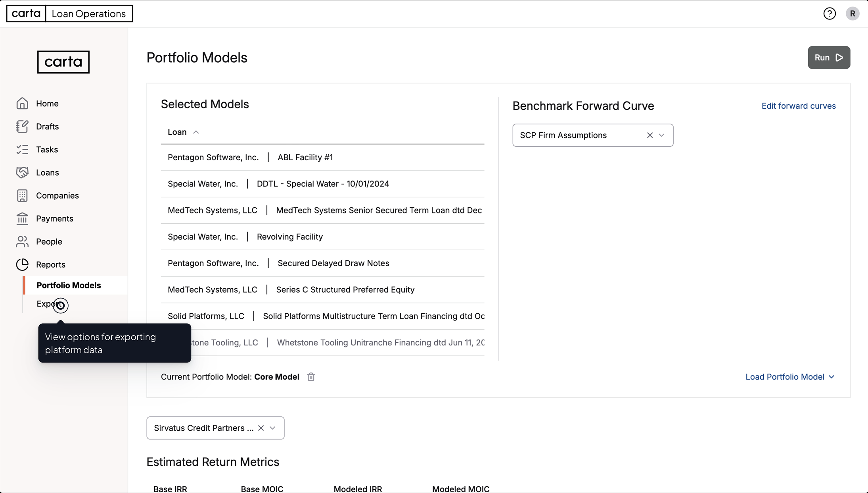Open the People sidebar icon
This screenshot has height=493, width=868.
(23, 241)
